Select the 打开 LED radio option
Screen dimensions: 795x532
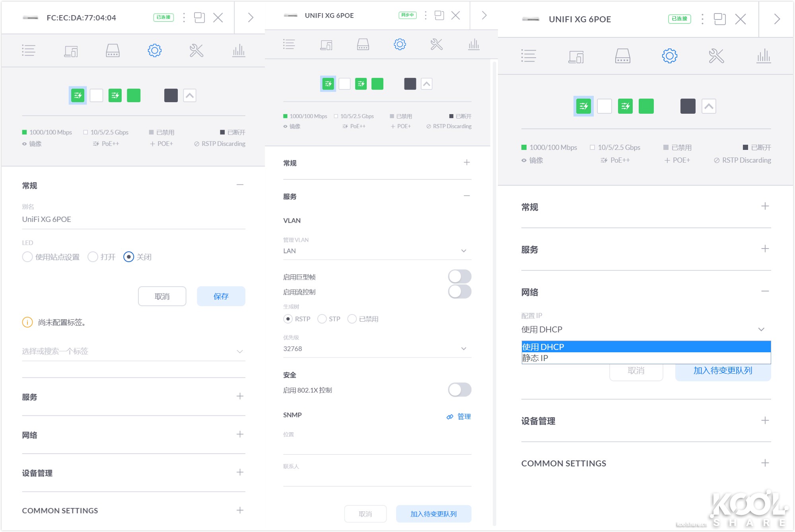(x=93, y=257)
